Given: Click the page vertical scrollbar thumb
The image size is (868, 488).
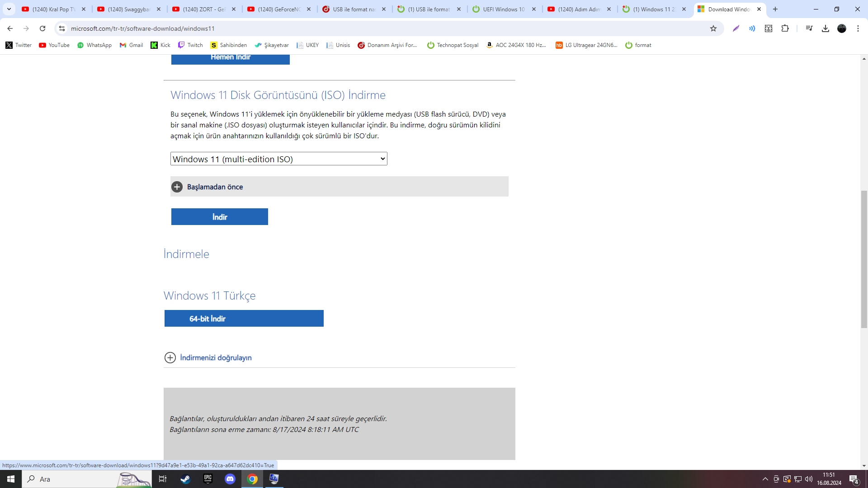Looking at the screenshot, I should (864, 259).
